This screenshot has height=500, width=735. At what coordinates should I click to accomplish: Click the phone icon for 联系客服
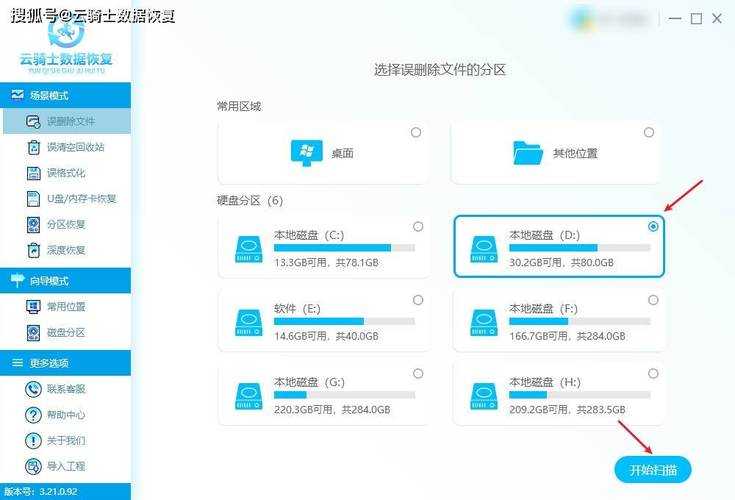[x=33, y=389]
